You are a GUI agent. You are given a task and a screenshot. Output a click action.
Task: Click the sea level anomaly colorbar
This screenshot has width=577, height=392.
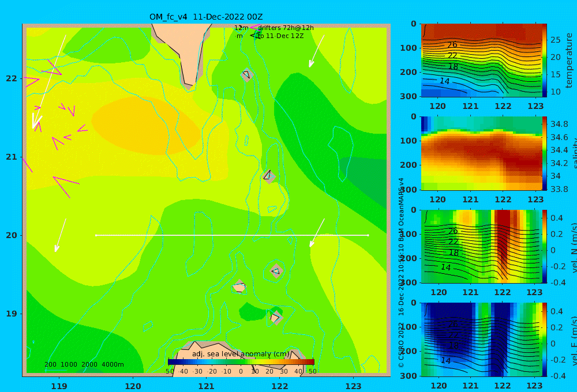point(241,362)
